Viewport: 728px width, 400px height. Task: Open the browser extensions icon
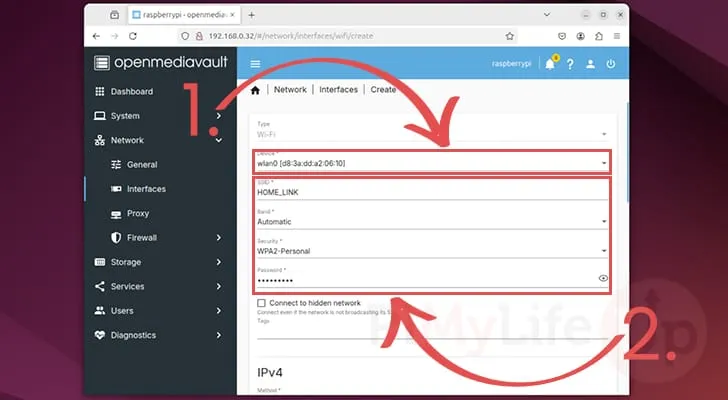click(x=599, y=36)
